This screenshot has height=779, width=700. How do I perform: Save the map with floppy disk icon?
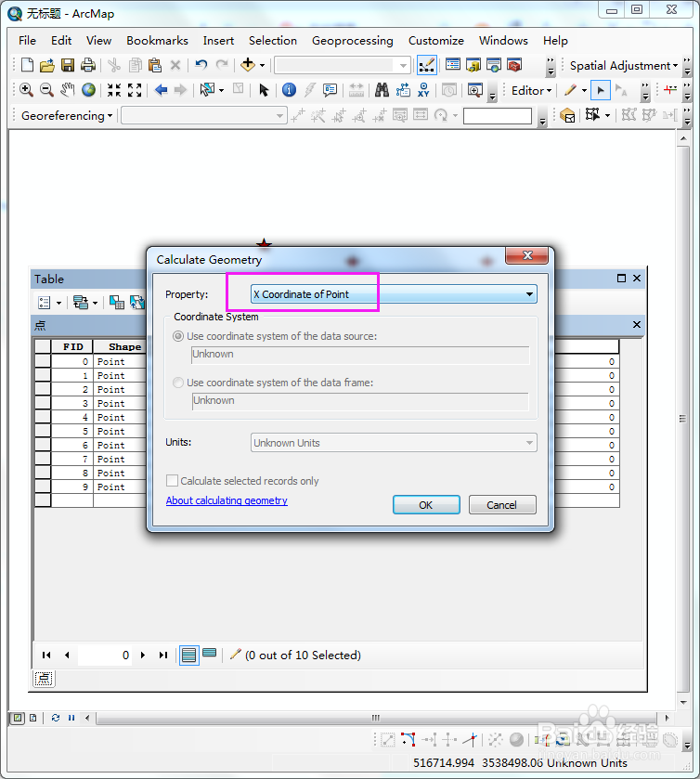pyautogui.click(x=68, y=65)
